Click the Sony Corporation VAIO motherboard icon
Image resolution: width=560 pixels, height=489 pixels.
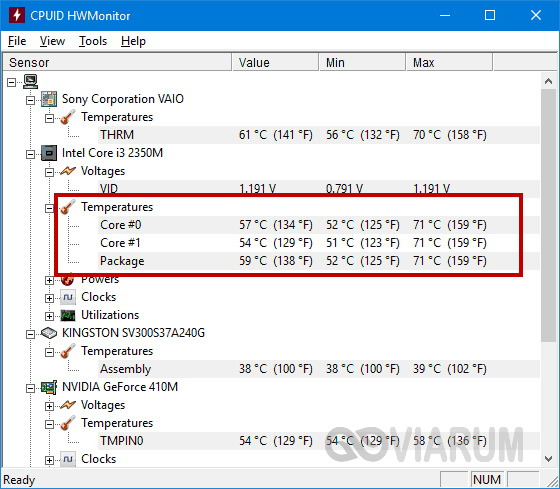49,99
